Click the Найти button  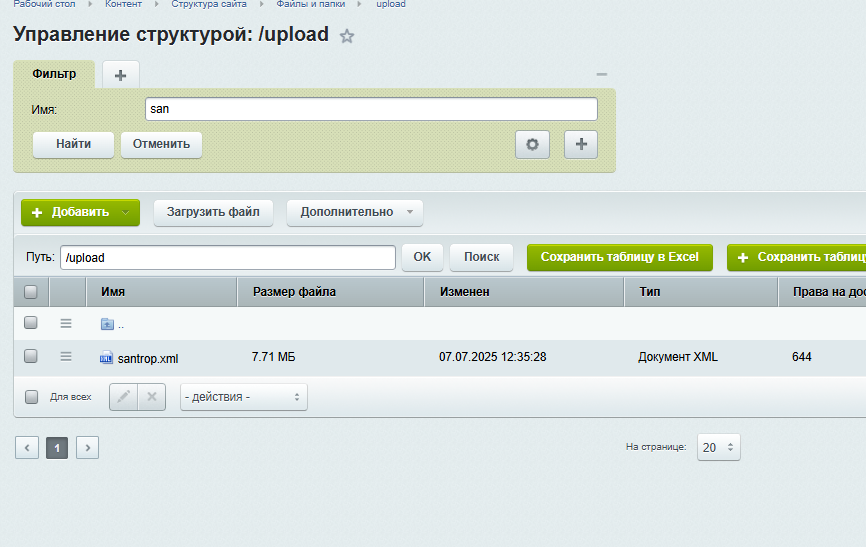73,145
